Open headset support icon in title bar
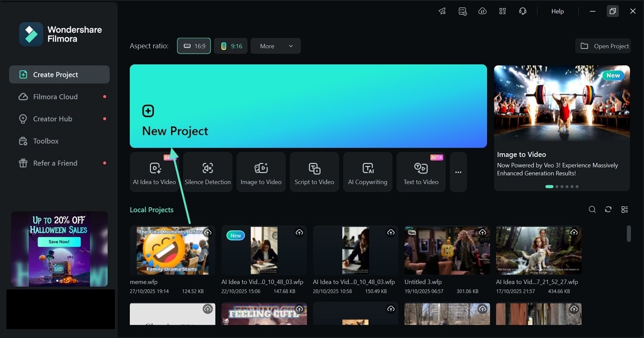Image resolution: width=644 pixels, height=338 pixels. [523, 11]
